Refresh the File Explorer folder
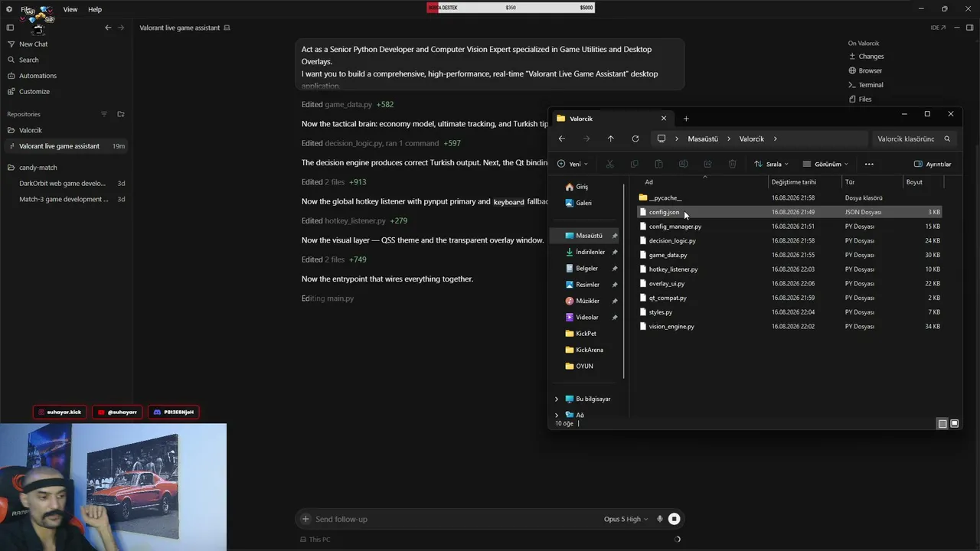This screenshot has width=980, height=551. click(635, 139)
